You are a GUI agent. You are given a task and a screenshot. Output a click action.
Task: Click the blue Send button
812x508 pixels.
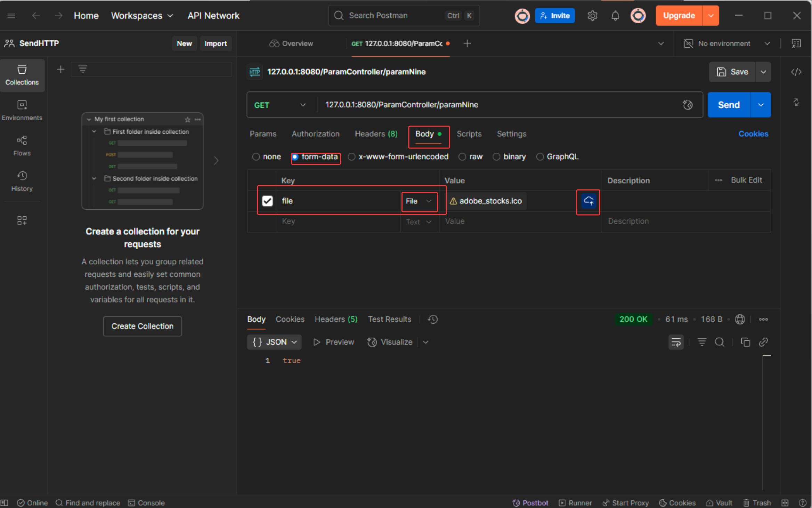729,105
